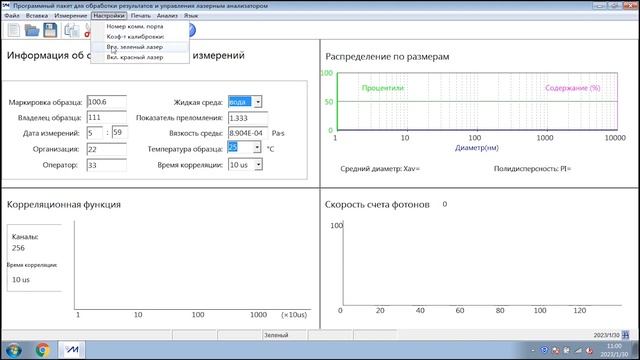Screen dimensions: 640x360
Task: Click the Copy toolbar icon
Action: [72, 30]
